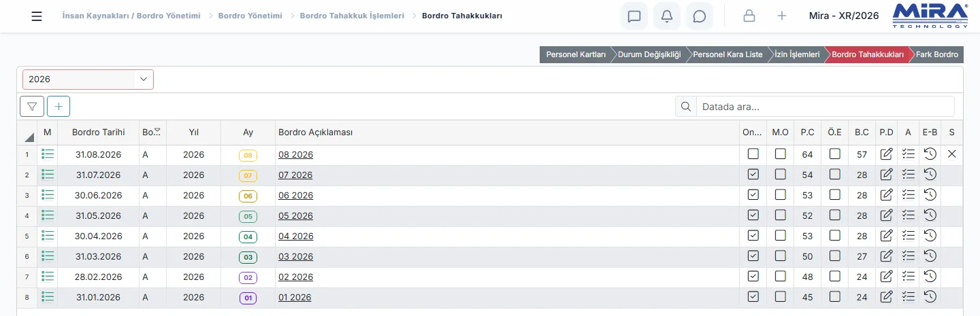980x316 pixels.
Task: Open the 02 2026 payroll link
Action: (295, 277)
